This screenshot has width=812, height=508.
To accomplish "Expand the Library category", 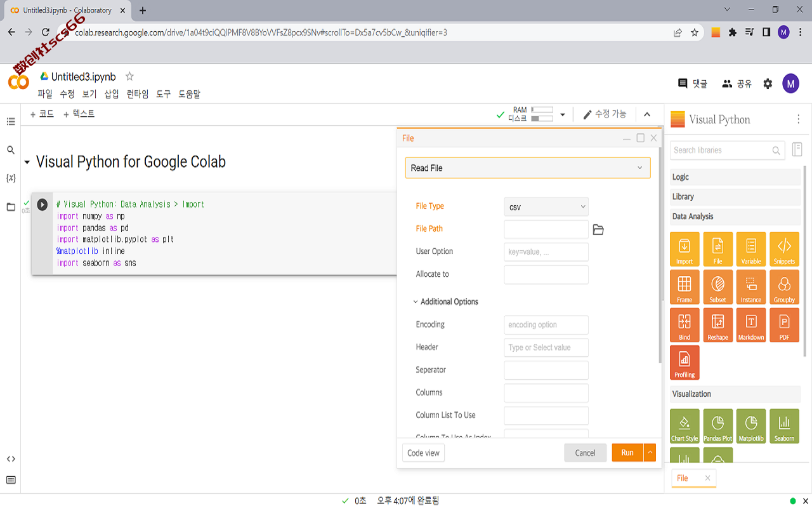I will 735,197.
